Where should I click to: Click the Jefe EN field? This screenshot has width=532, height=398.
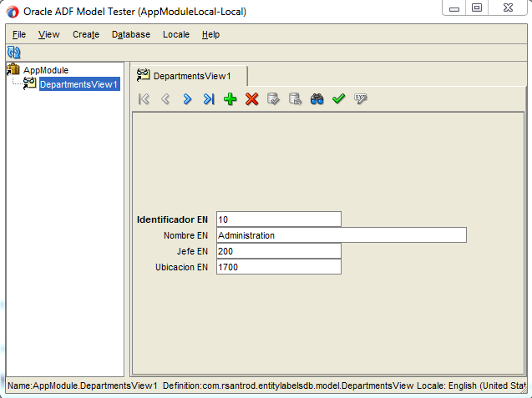(x=279, y=251)
